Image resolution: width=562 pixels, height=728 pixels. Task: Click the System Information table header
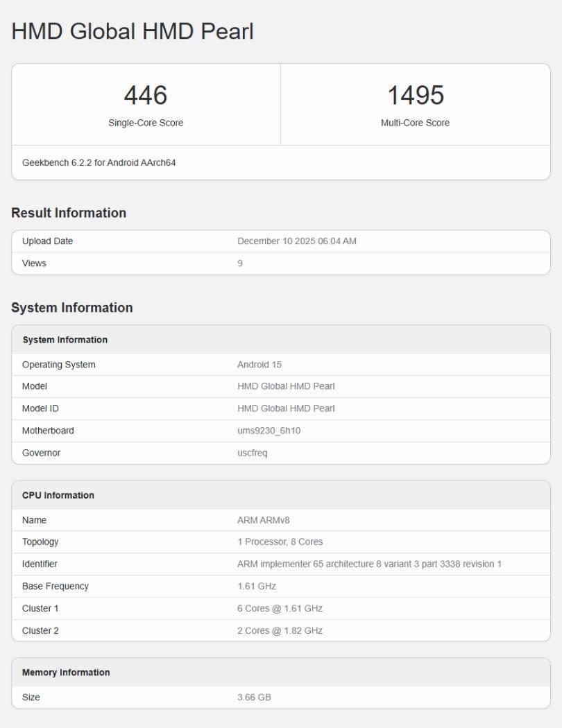tap(65, 340)
